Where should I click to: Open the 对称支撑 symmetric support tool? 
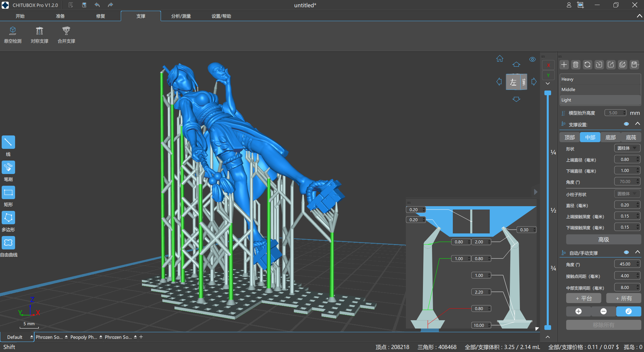[40, 35]
